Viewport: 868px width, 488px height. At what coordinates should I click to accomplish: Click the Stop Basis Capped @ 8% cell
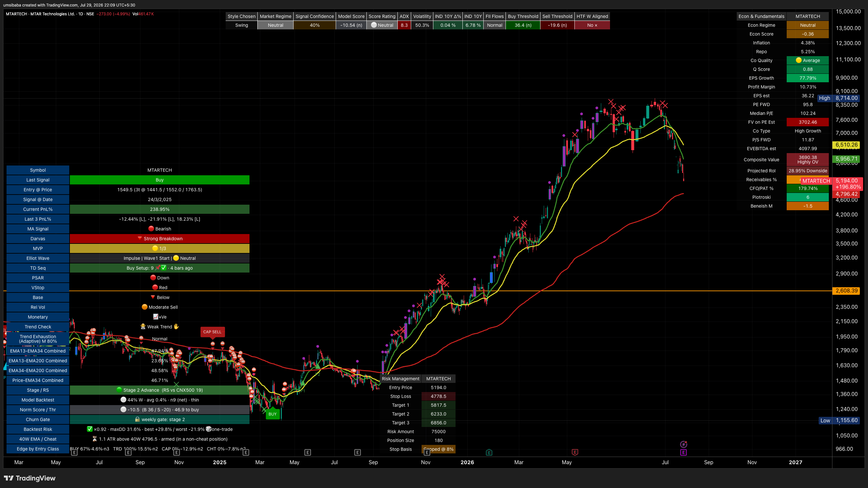pos(438,449)
